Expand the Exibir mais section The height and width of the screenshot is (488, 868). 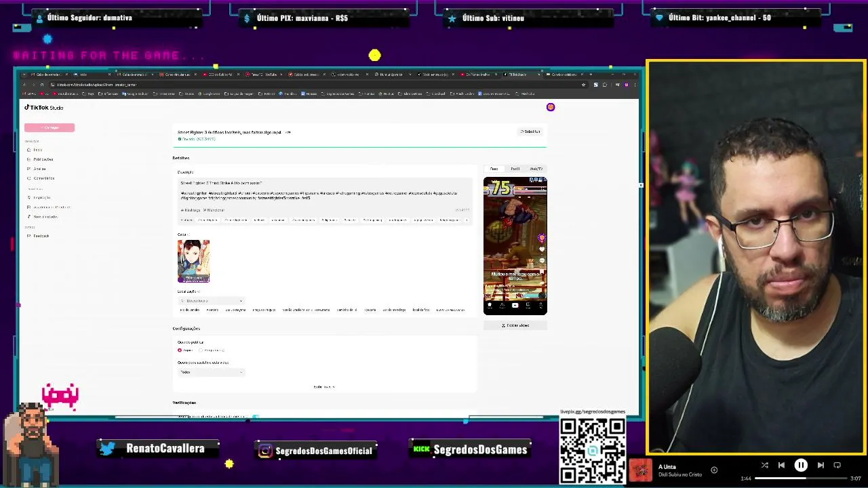click(324, 387)
